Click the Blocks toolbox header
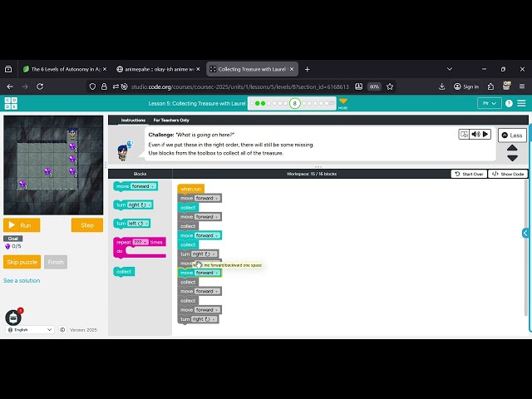The image size is (532, 399). 140,174
